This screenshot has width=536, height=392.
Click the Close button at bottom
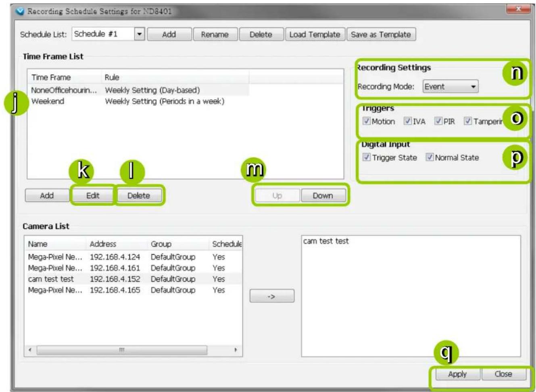(503, 374)
